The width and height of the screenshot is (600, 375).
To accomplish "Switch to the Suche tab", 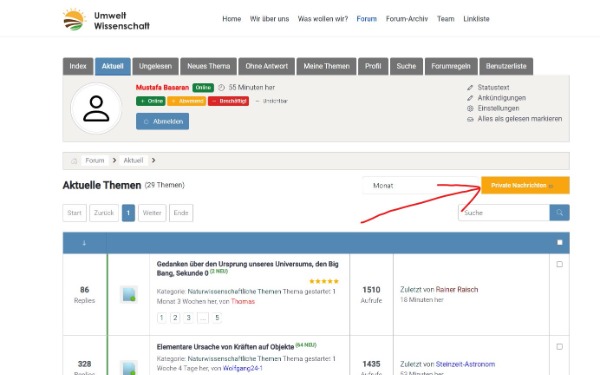I will (x=406, y=66).
